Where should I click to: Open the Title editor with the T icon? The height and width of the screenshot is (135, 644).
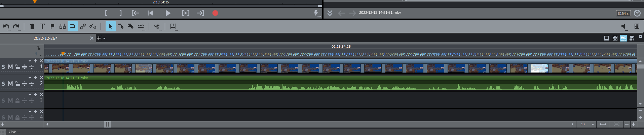(42, 26)
